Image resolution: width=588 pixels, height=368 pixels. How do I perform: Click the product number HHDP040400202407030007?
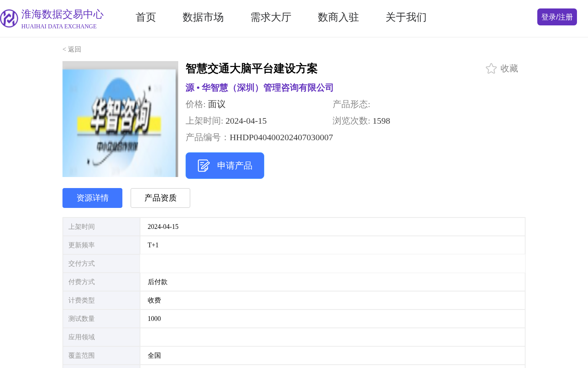[281, 137]
